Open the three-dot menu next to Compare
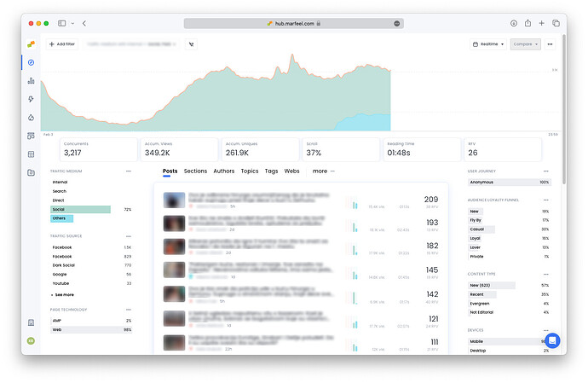 550,44
